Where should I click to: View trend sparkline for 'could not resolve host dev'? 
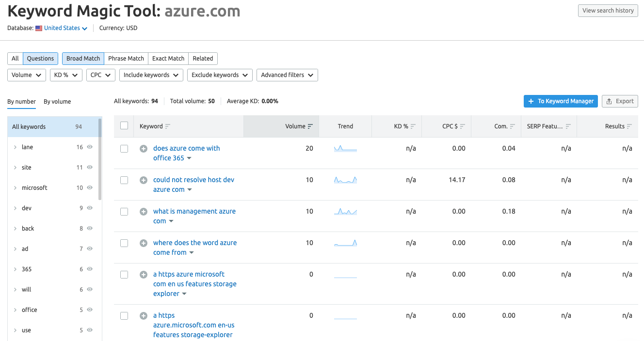(345, 180)
